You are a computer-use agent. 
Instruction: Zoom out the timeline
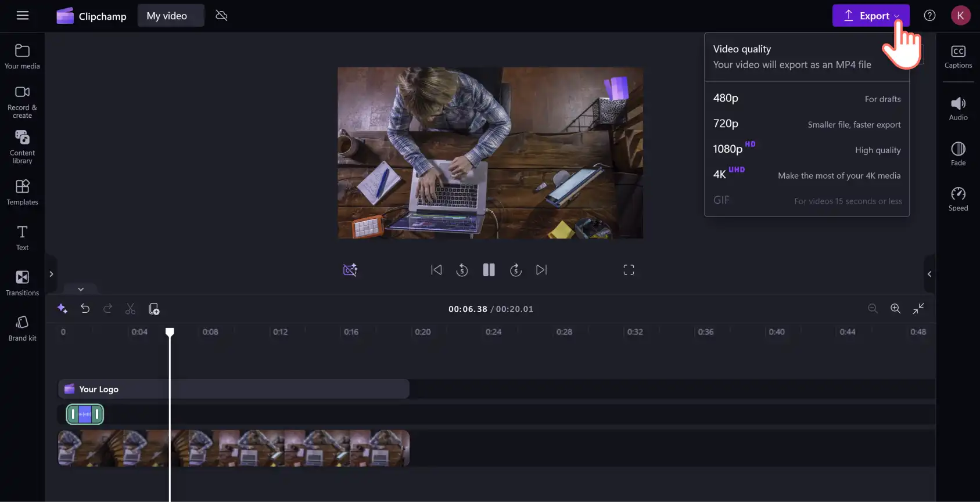coord(873,309)
